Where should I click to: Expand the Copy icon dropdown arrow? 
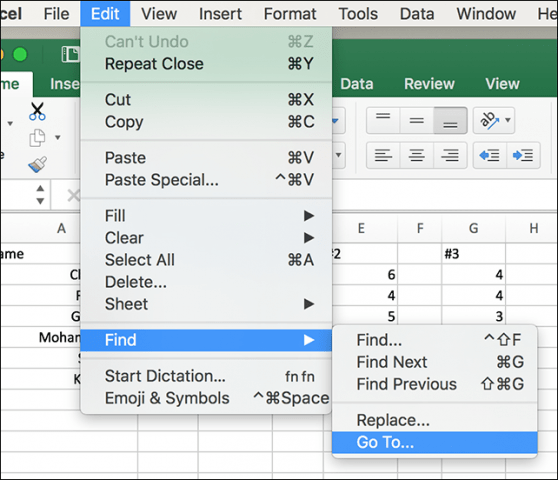pyautogui.click(x=58, y=137)
